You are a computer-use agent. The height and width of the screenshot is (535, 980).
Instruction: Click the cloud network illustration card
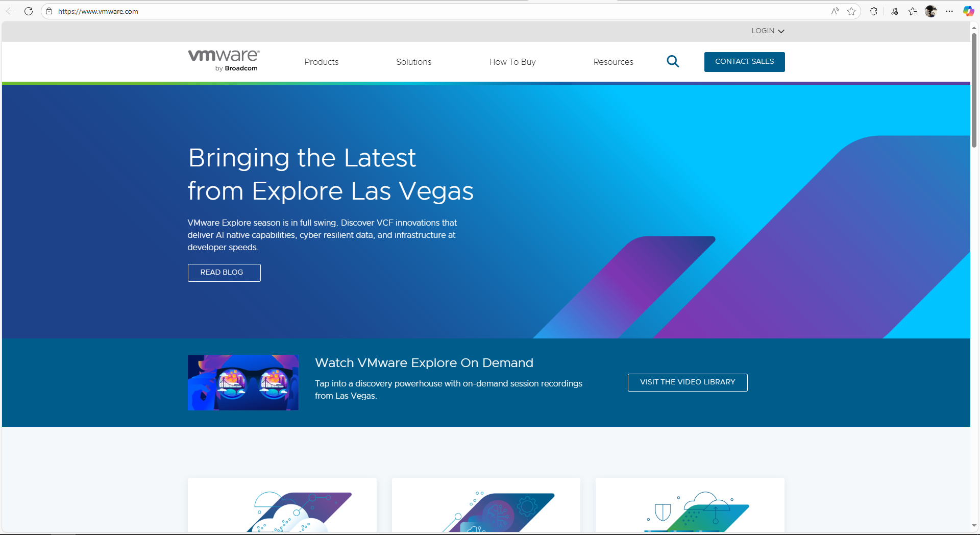(x=282, y=505)
